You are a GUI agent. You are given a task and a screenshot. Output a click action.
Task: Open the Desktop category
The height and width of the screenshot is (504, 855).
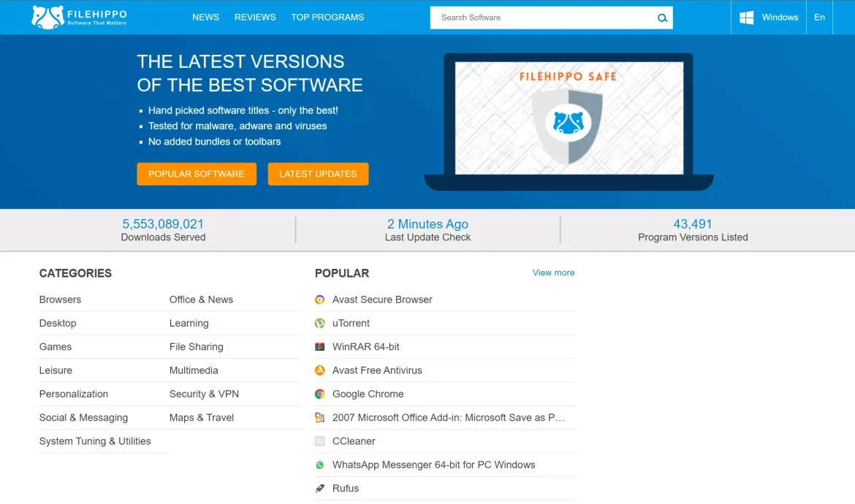tap(58, 323)
